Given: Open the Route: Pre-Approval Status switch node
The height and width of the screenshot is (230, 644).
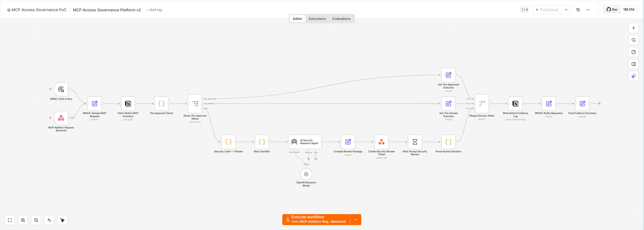Looking at the screenshot, I should pyautogui.click(x=195, y=104).
